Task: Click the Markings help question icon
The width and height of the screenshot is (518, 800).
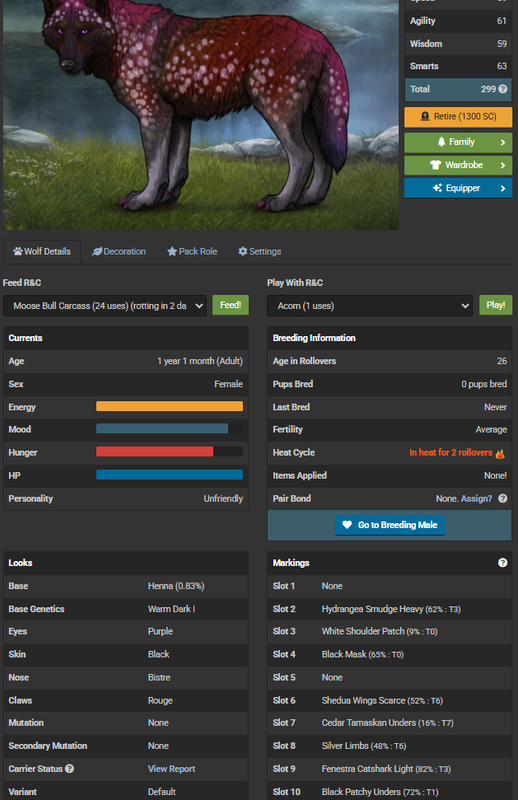Action: (x=503, y=563)
